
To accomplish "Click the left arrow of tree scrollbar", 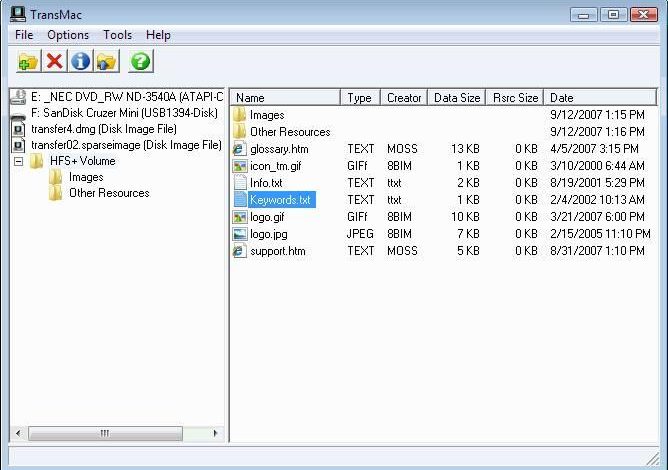I will (x=18, y=433).
